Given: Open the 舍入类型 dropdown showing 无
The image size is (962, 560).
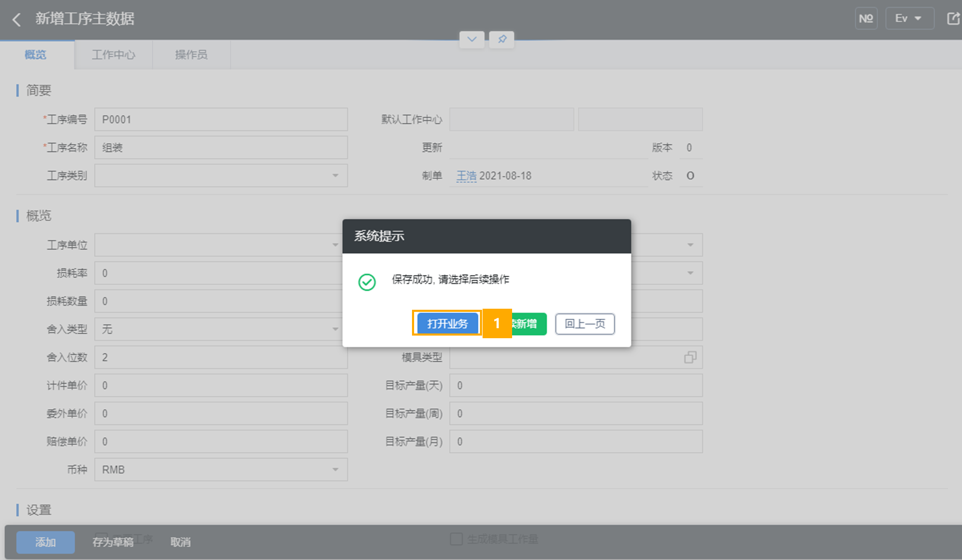Looking at the screenshot, I should (x=221, y=329).
